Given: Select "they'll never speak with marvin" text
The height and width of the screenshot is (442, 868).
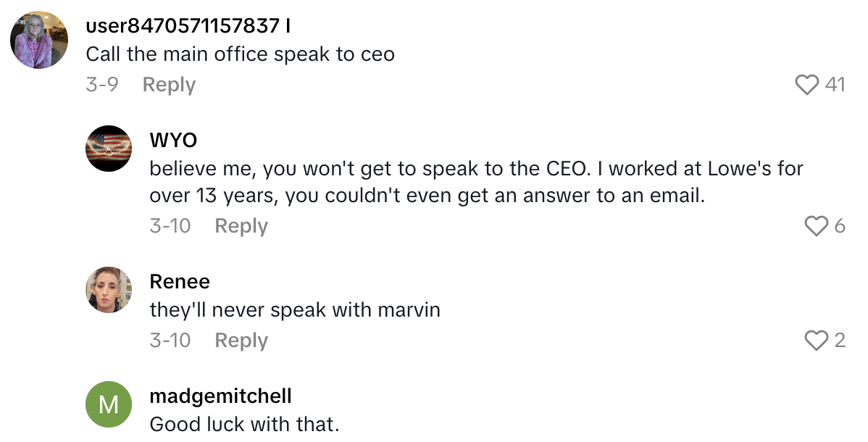Looking at the screenshot, I should click(295, 310).
